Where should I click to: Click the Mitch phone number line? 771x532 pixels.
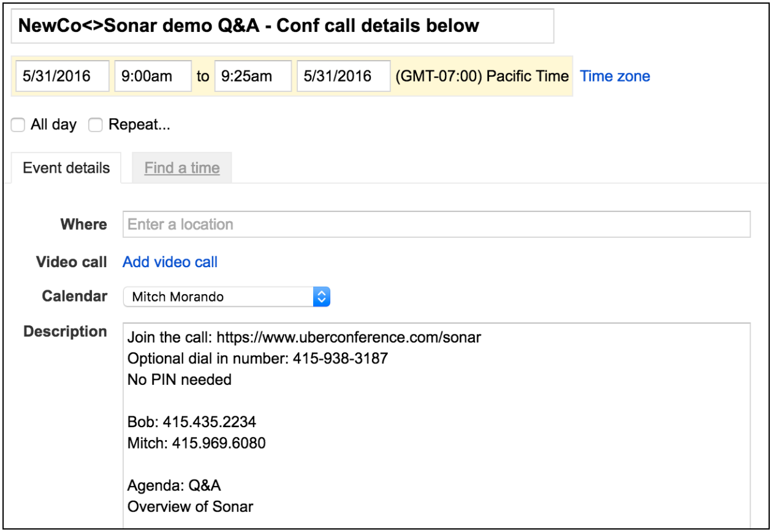[196, 443]
